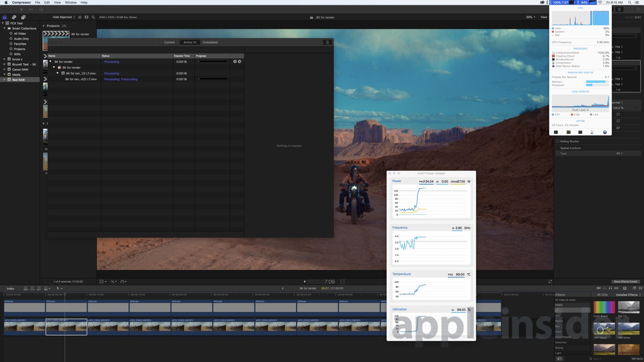Select the Active (1) tab

pyautogui.click(x=190, y=42)
